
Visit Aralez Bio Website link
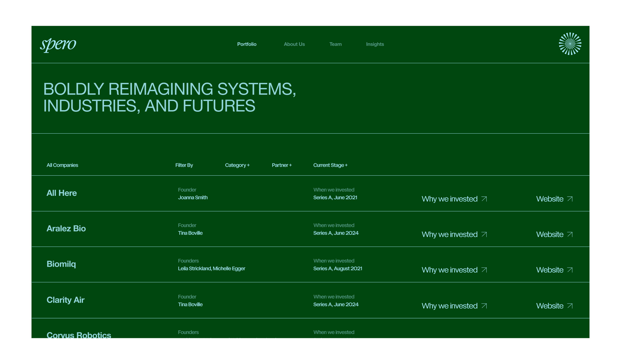(550, 234)
